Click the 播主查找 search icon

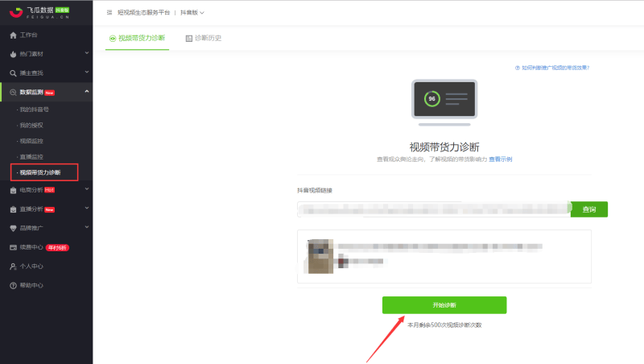coord(13,73)
